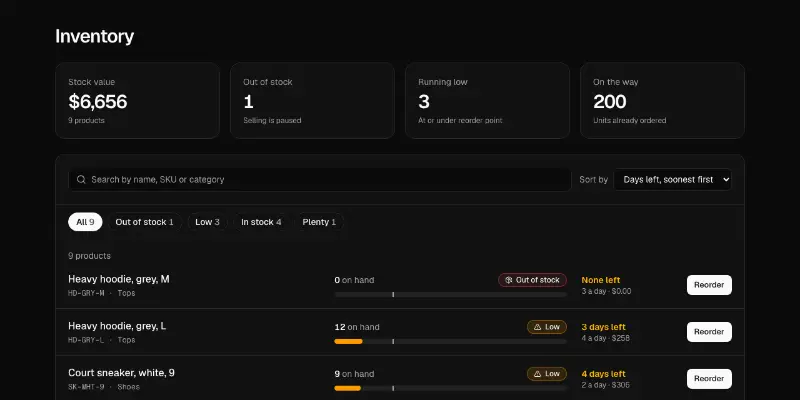Click the Low warning icon on the Heavy hoodie L row

537,327
